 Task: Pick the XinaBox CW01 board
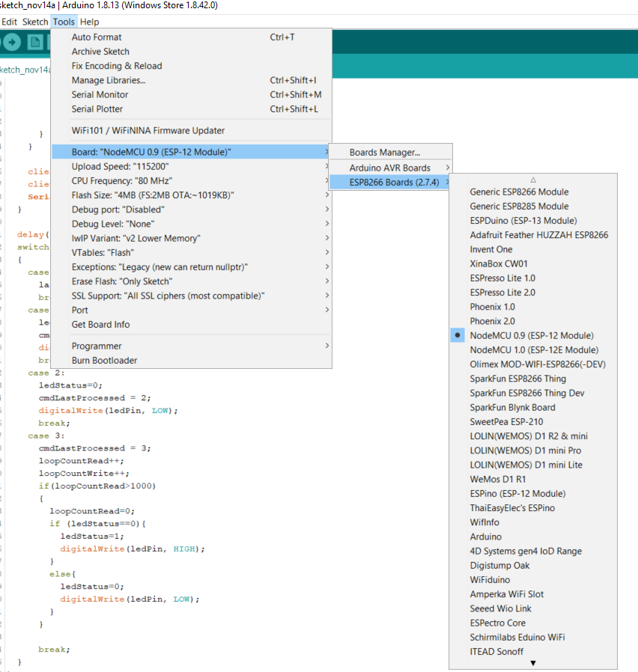(533, 263)
